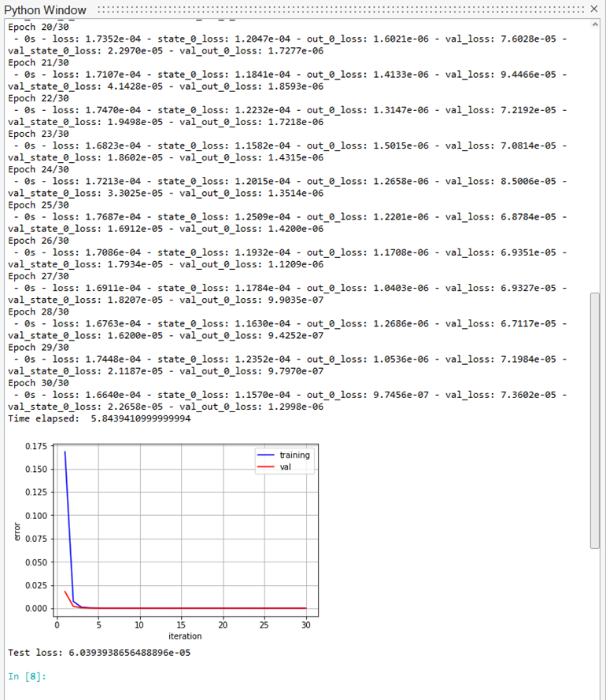
Task: Select the Python Window title label
Action: tap(45, 9)
